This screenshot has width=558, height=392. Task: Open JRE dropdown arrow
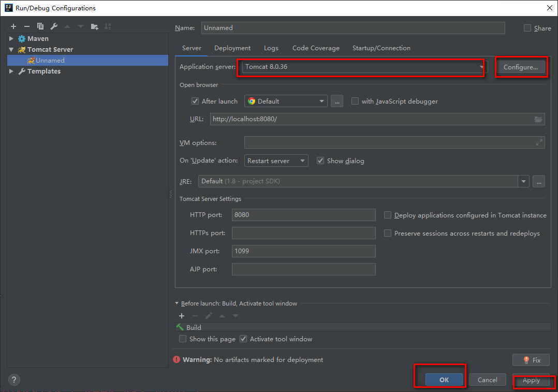tap(523, 182)
